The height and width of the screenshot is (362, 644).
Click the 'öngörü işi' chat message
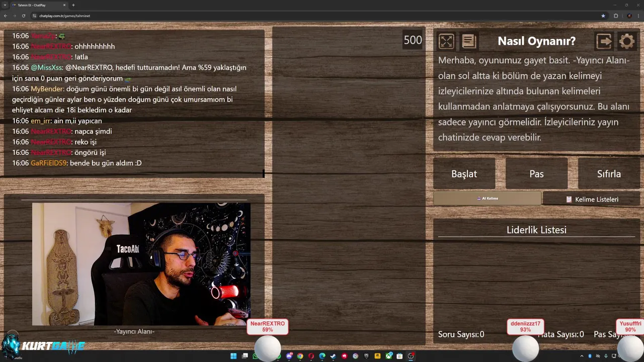pos(90,152)
